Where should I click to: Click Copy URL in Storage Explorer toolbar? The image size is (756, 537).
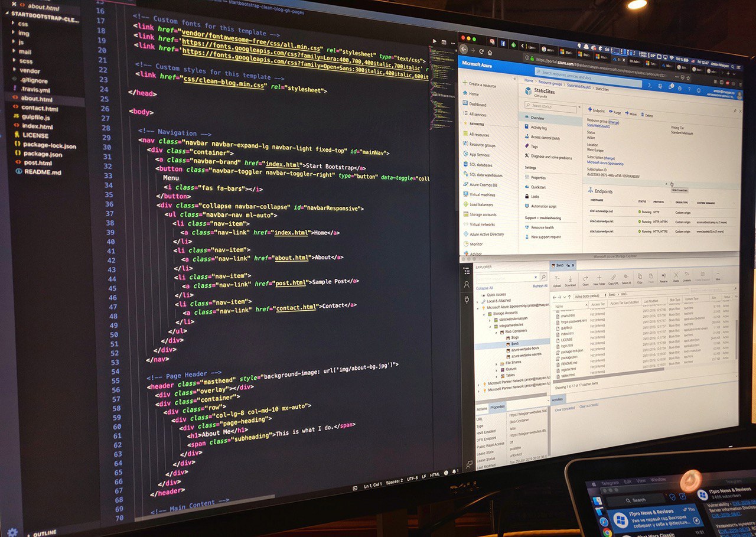pos(614,279)
